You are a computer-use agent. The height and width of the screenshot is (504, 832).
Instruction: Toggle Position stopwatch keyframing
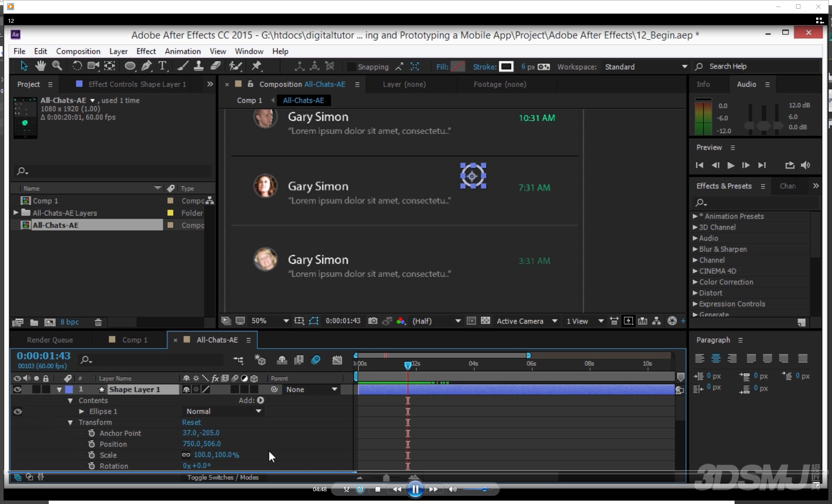pyautogui.click(x=91, y=444)
